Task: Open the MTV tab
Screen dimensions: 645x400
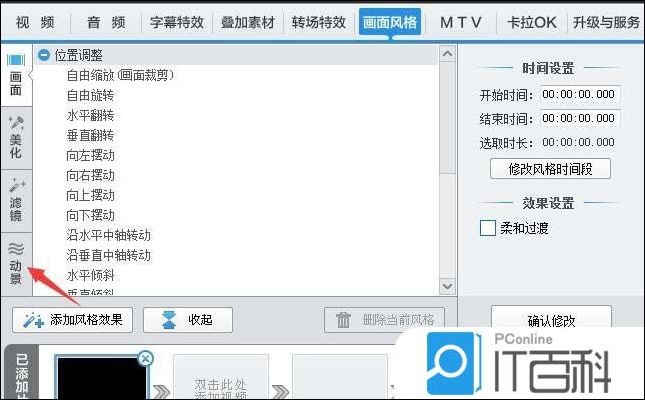Action: 461,22
